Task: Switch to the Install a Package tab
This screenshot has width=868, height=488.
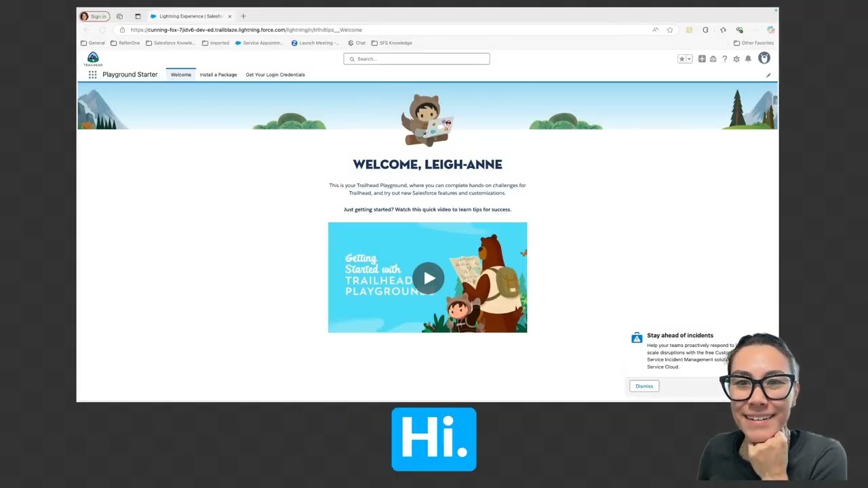Action: pos(218,75)
